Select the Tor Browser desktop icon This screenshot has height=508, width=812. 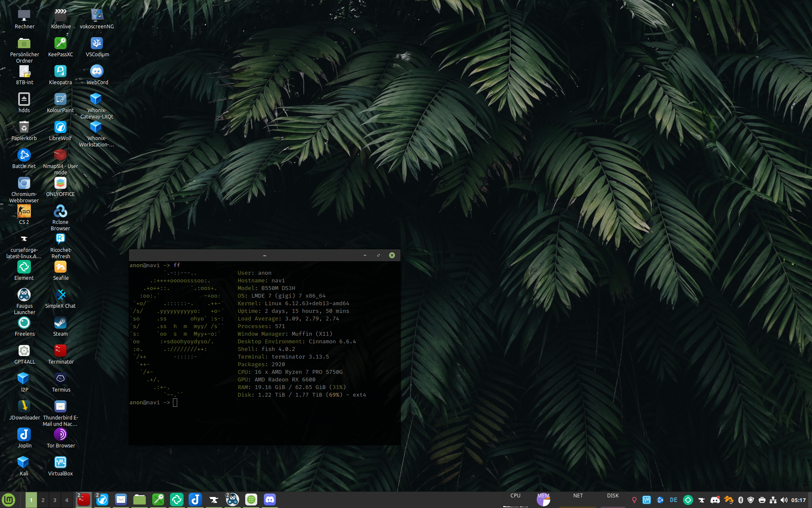point(60,435)
